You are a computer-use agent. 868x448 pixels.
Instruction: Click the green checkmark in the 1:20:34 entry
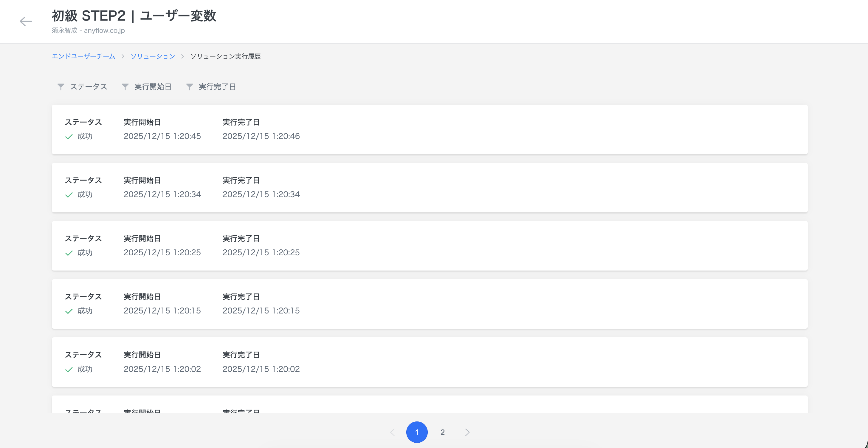point(69,195)
